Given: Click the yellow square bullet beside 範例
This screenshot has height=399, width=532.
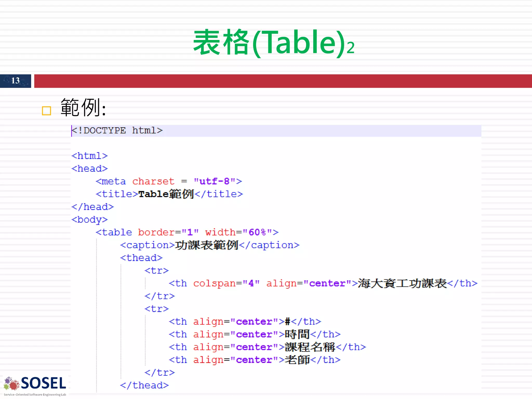Looking at the screenshot, I should click(46, 111).
